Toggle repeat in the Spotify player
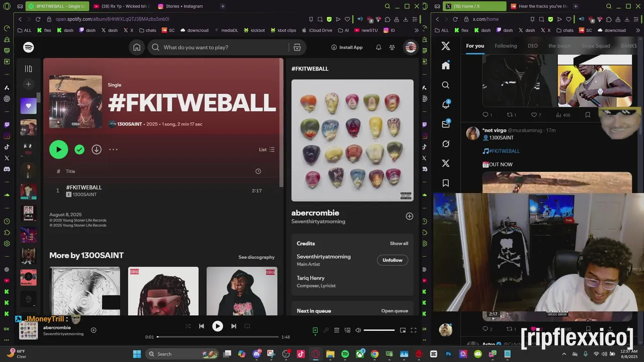 tap(247, 326)
